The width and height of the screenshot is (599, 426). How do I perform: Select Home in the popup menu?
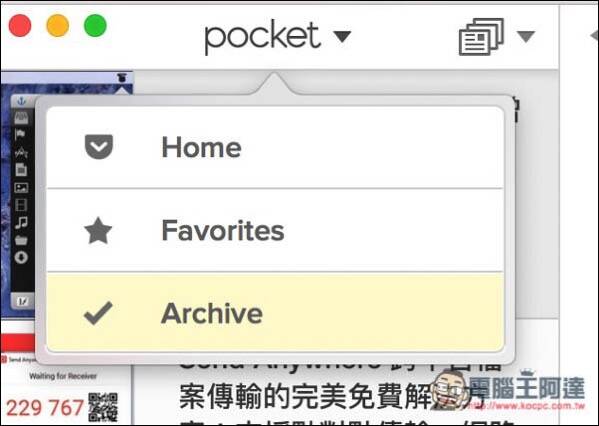tap(275, 147)
